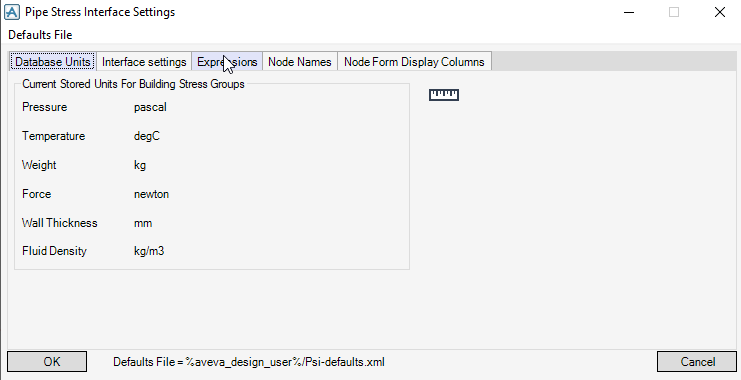The height and width of the screenshot is (380, 741).
Task: Close the Pipe Stress Interface Settings window
Action: pyautogui.click(x=719, y=12)
